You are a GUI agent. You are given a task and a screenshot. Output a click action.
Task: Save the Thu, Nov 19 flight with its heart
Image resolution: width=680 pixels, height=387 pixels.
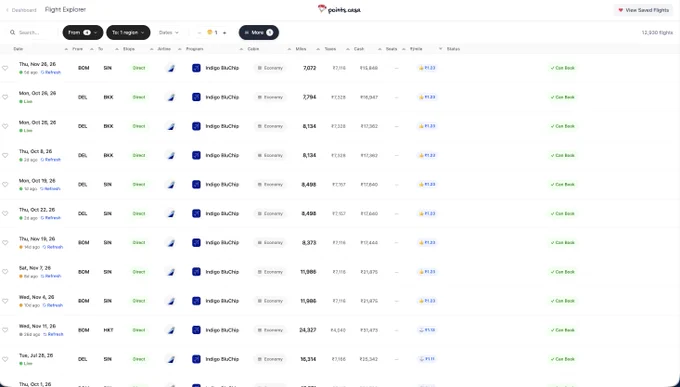pos(5,243)
